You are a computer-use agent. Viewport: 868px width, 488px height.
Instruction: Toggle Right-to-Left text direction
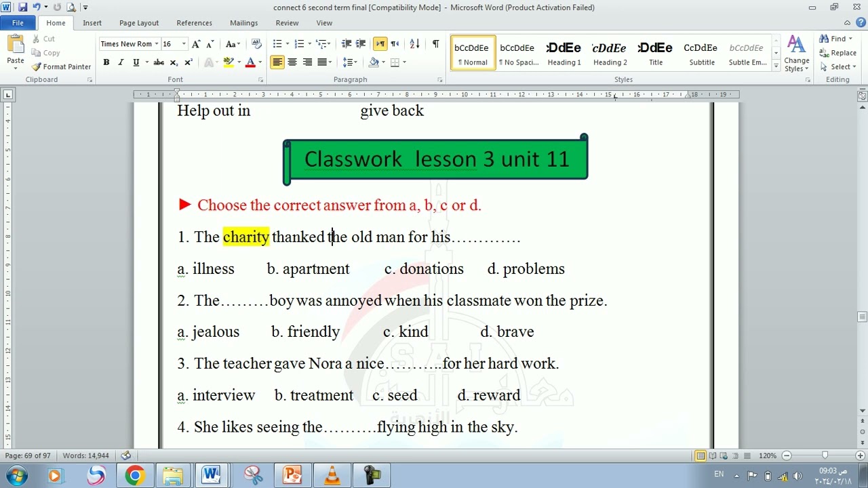click(395, 44)
